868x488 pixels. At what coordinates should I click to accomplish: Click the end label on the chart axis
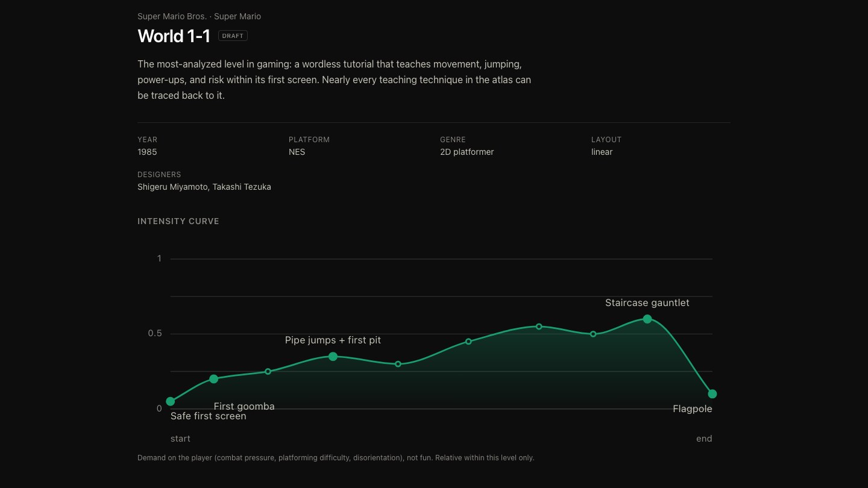pos(704,439)
